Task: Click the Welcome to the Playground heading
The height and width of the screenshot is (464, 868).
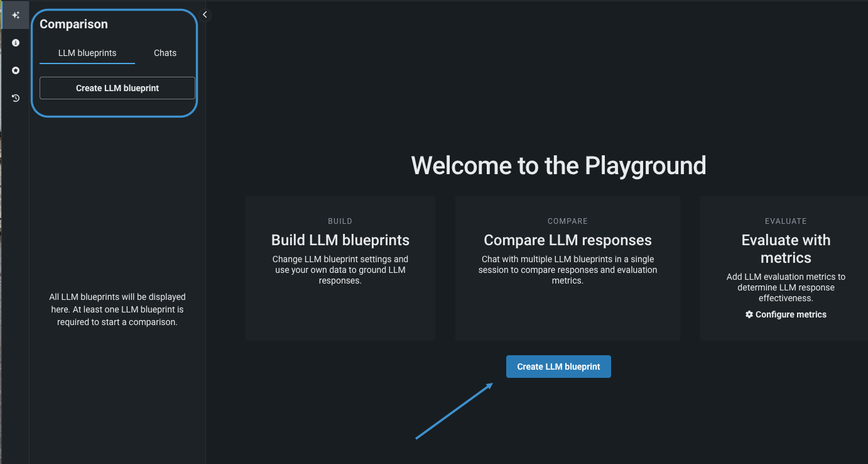Action: [x=558, y=165]
